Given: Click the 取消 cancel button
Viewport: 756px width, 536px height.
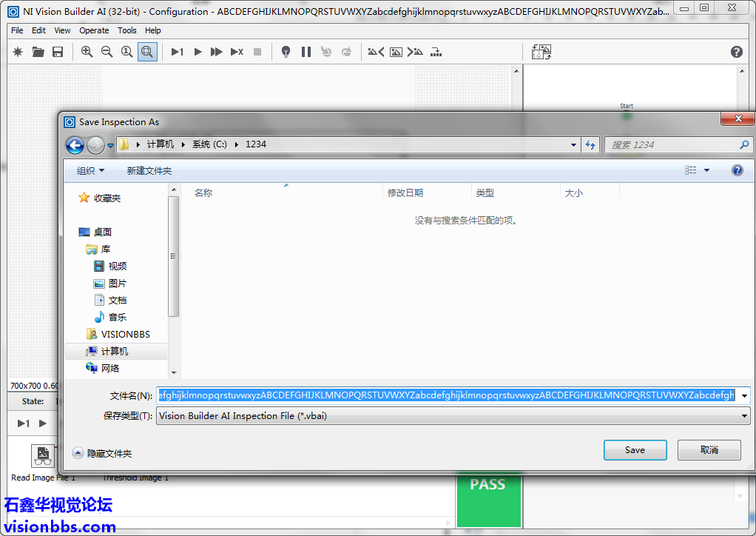Looking at the screenshot, I should pyautogui.click(x=709, y=449).
